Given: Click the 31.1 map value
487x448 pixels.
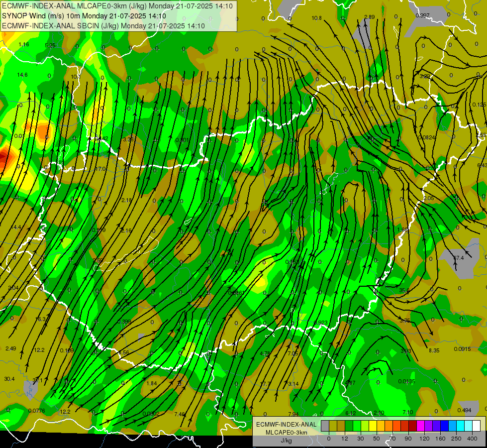Looking at the screenshot, I should tap(38, 380).
